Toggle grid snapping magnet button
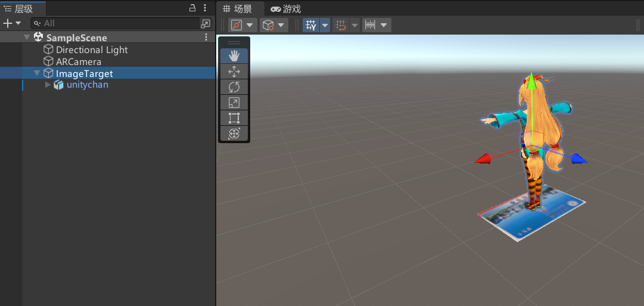 [341, 25]
